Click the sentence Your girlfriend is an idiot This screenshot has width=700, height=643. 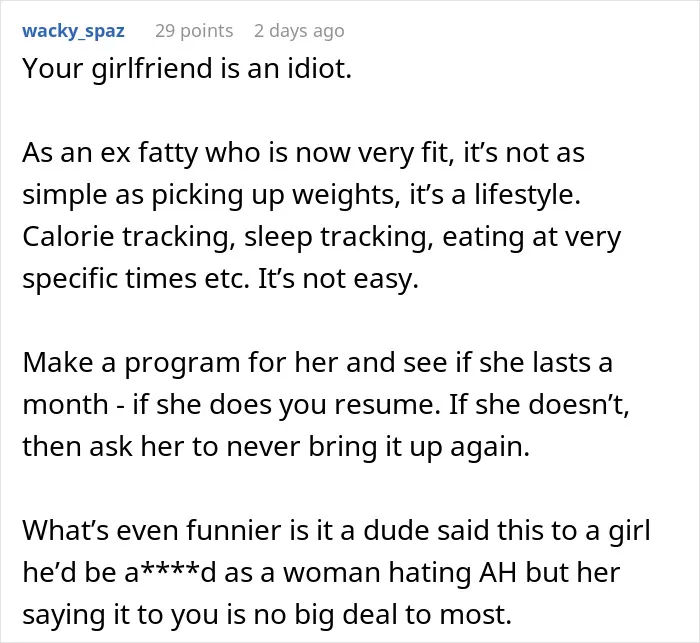(187, 69)
